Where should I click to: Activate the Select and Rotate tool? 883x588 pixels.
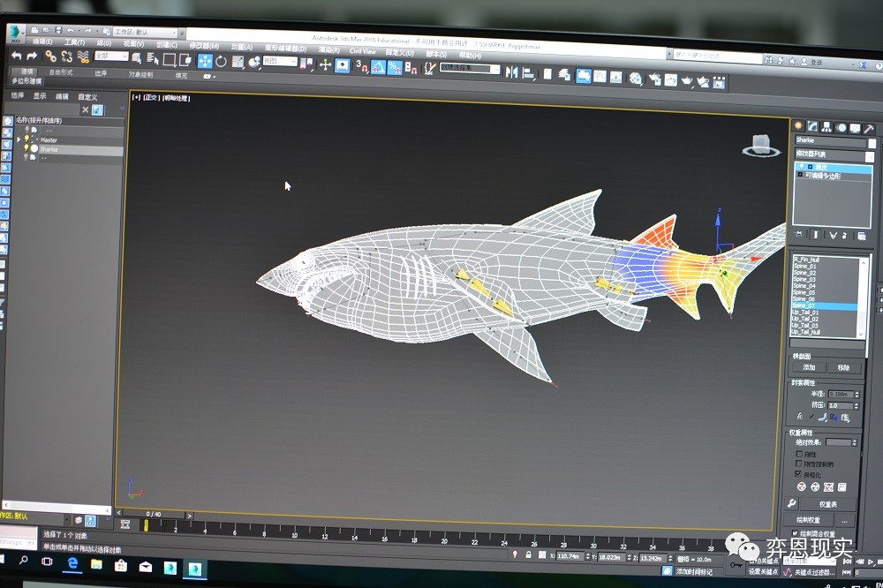point(222,62)
